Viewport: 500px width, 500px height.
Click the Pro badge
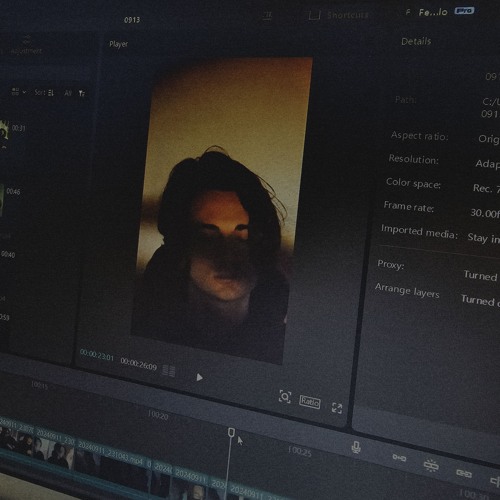coord(464,11)
